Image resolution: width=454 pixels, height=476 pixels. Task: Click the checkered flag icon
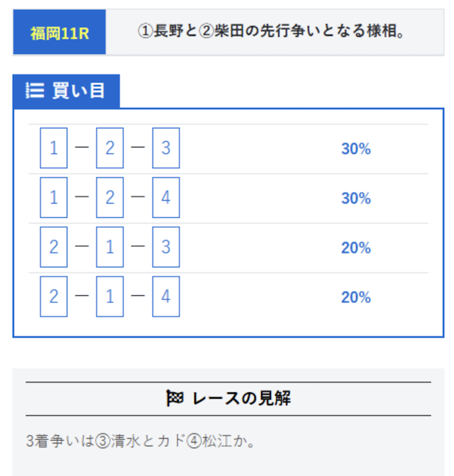175,398
